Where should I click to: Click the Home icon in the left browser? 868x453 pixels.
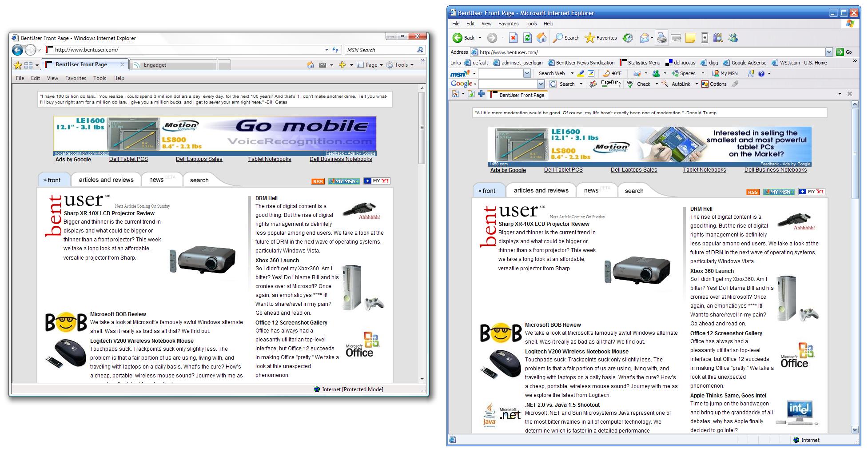click(310, 65)
